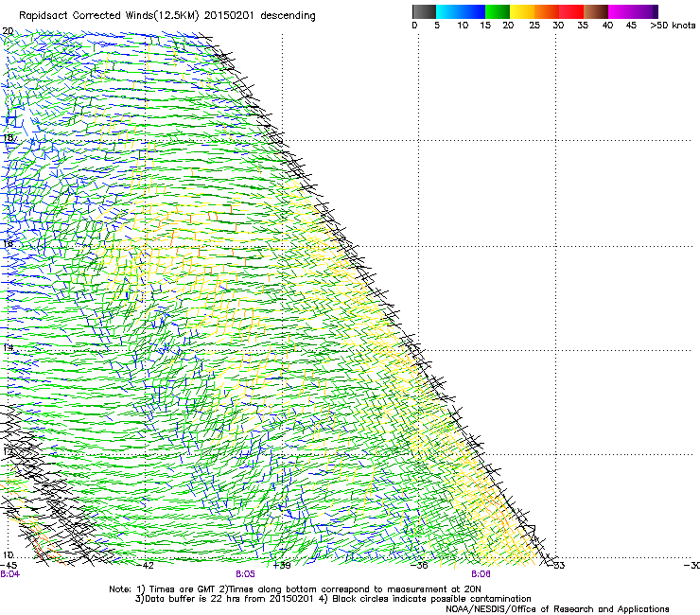Click the legend's '20' knots label
Image resolution: width=700 pixels, height=615 pixels.
508,26
